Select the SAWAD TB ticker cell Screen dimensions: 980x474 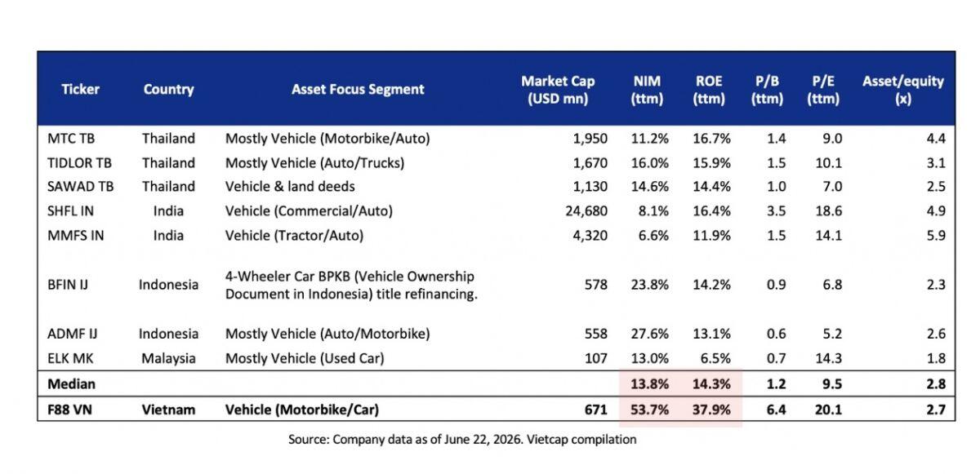(x=80, y=186)
